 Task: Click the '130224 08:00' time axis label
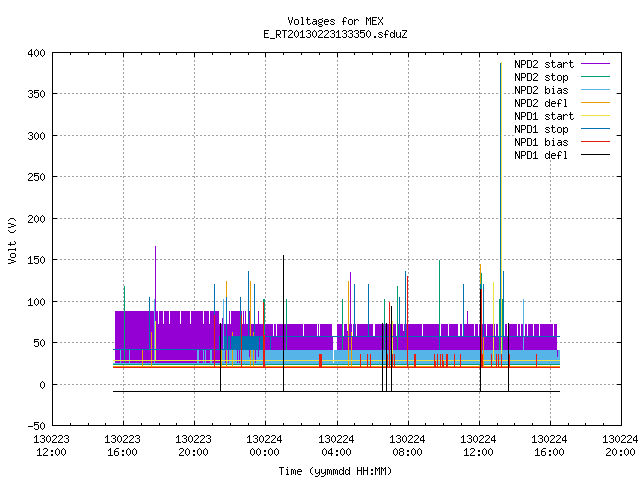[x=407, y=446]
